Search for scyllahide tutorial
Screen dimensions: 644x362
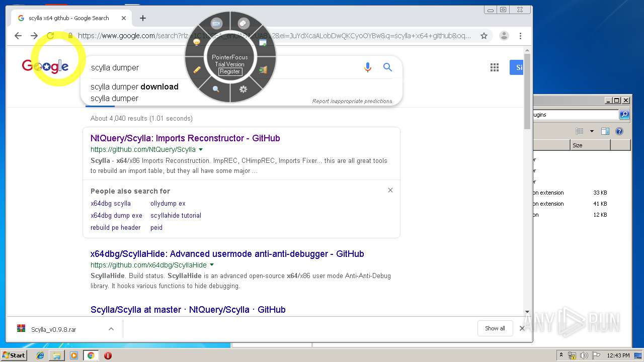(176, 215)
